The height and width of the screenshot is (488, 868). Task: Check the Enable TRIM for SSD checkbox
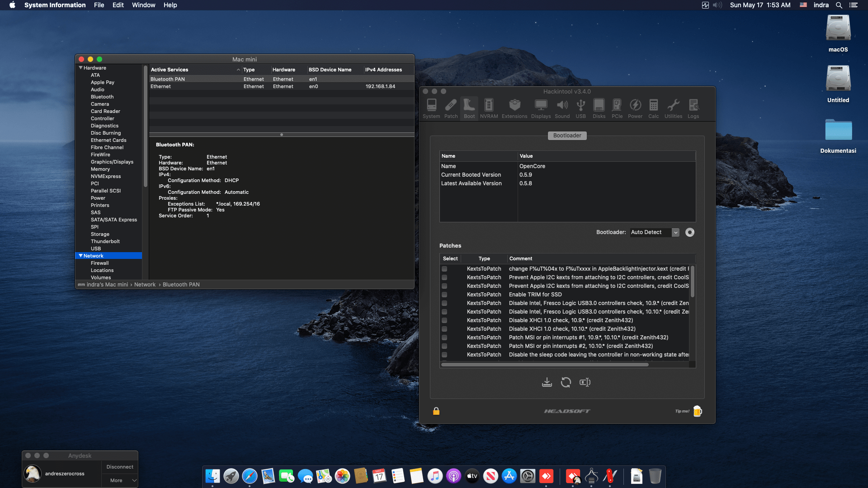tap(444, 295)
